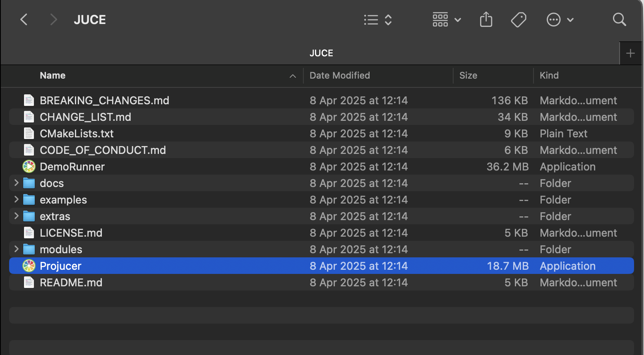Click the README.md file icon
This screenshot has width=644, height=355.
click(x=29, y=282)
